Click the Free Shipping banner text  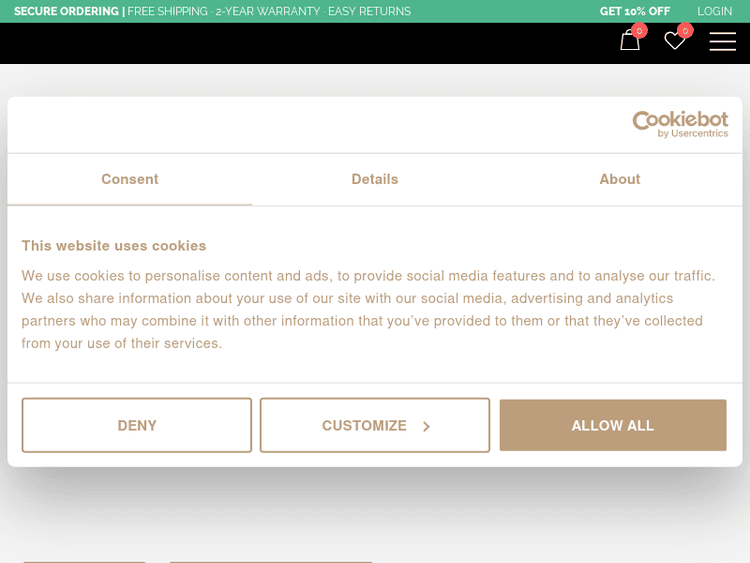[167, 11]
